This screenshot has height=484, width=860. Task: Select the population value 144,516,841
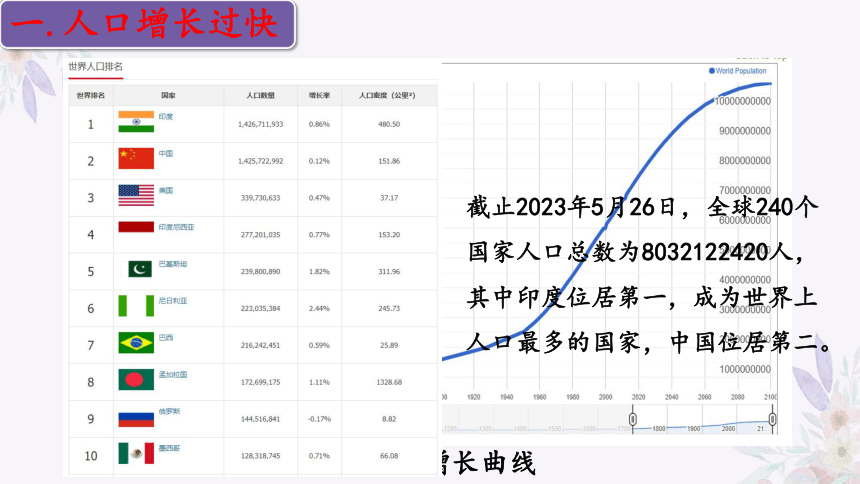pyautogui.click(x=261, y=419)
